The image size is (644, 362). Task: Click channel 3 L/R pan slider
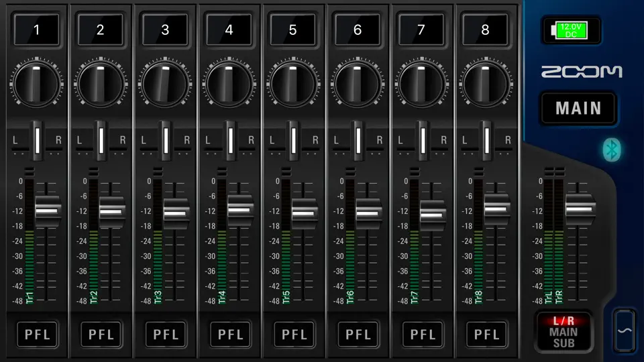pos(166,141)
